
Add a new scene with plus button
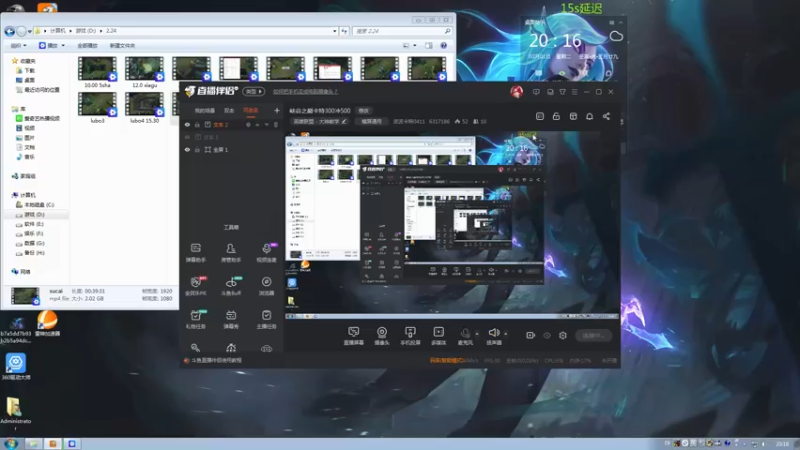pyautogui.click(x=277, y=110)
